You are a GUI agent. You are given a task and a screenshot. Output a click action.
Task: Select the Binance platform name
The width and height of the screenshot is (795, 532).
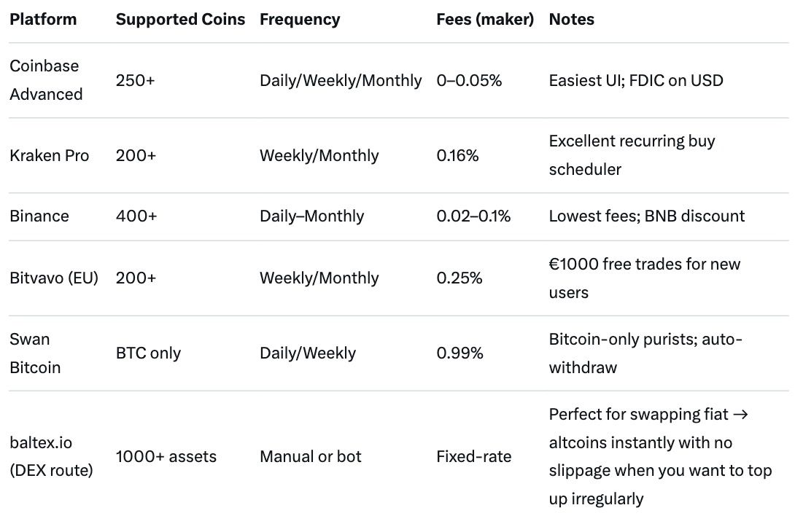pyautogui.click(x=39, y=216)
